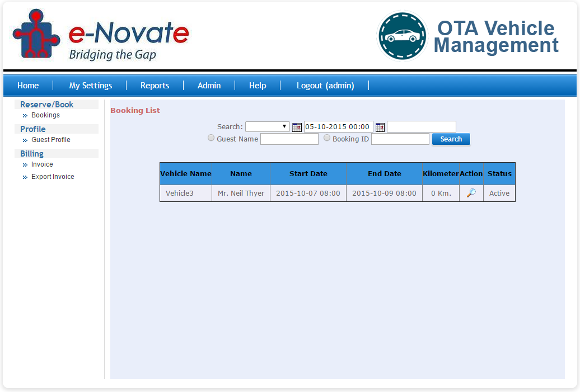Open the Search filter dropdown
The image size is (580, 392).
click(267, 126)
